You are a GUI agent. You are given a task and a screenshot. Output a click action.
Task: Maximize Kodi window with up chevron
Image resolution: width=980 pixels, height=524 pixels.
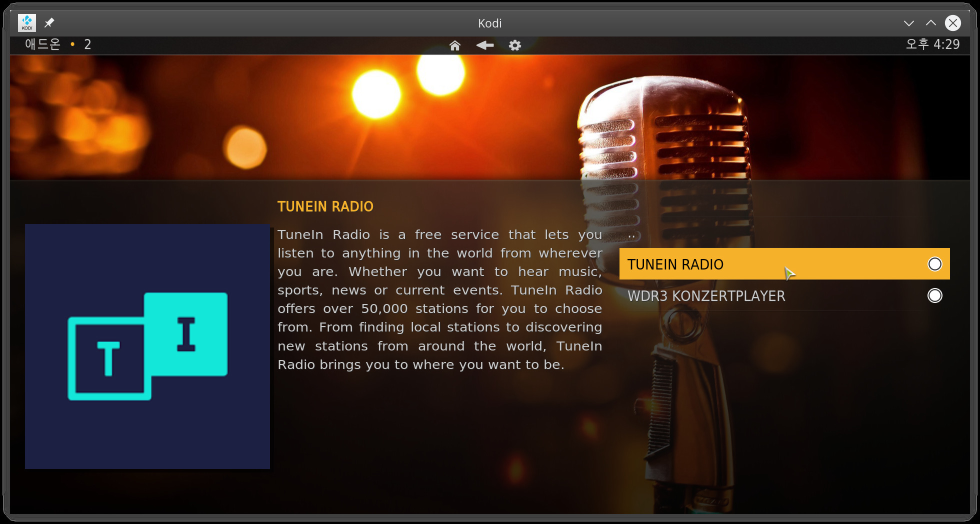tap(931, 23)
